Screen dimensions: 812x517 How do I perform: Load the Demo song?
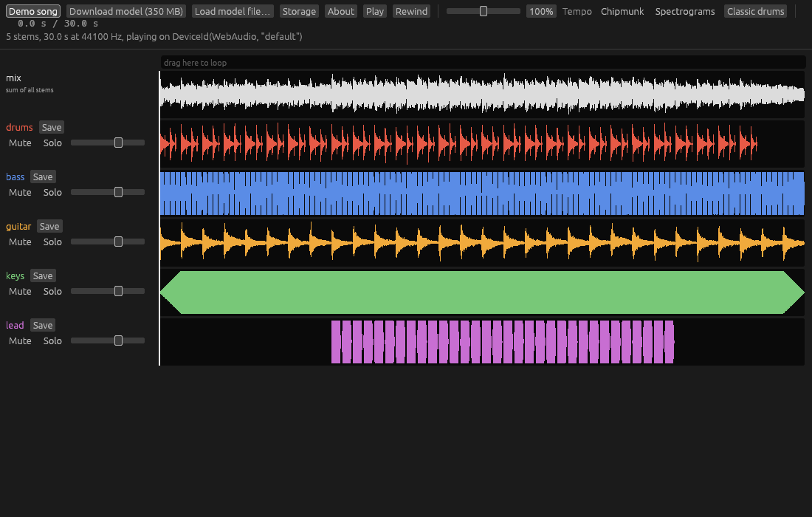(x=33, y=11)
